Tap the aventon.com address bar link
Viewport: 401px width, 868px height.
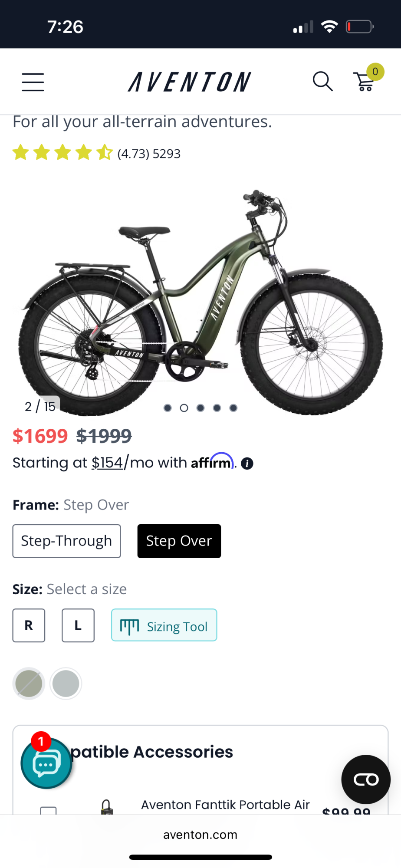[200, 835]
